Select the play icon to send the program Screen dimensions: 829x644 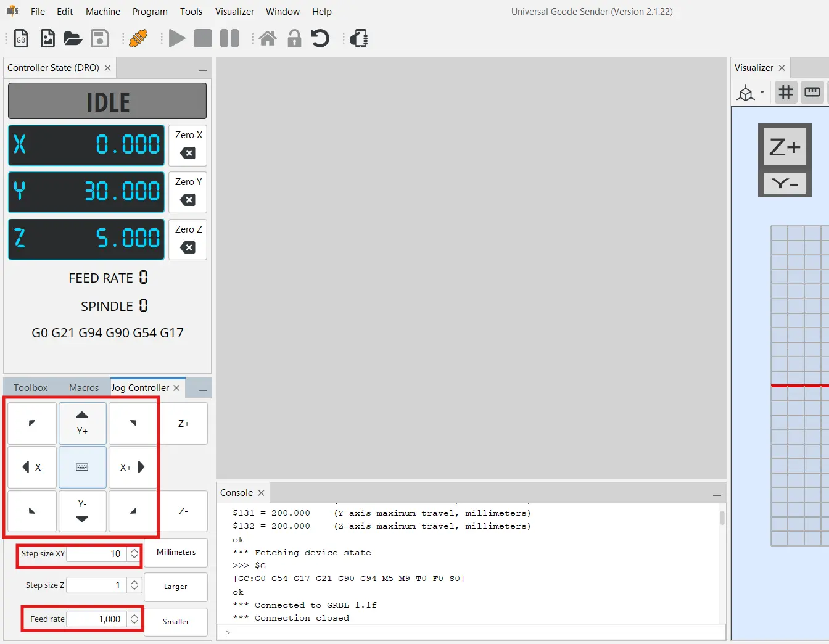[x=177, y=38]
